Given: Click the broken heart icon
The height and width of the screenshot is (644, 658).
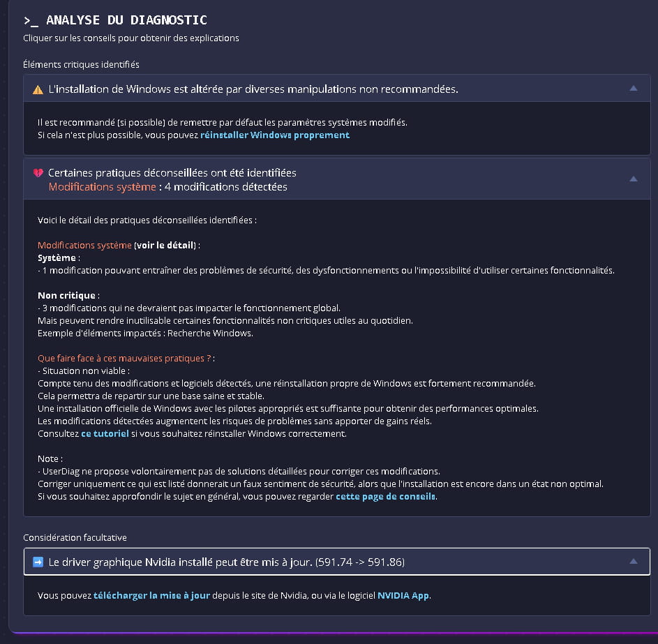Looking at the screenshot, I should point(38,173).
